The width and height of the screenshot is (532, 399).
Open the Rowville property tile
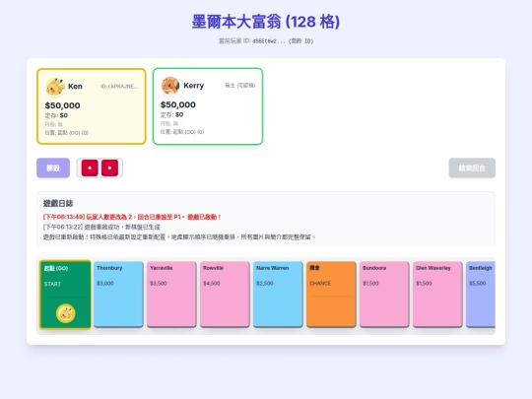[225, 295]
